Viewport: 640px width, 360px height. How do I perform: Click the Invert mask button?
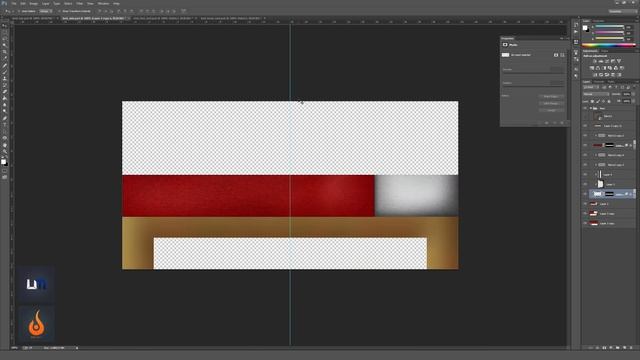point(551,110)
